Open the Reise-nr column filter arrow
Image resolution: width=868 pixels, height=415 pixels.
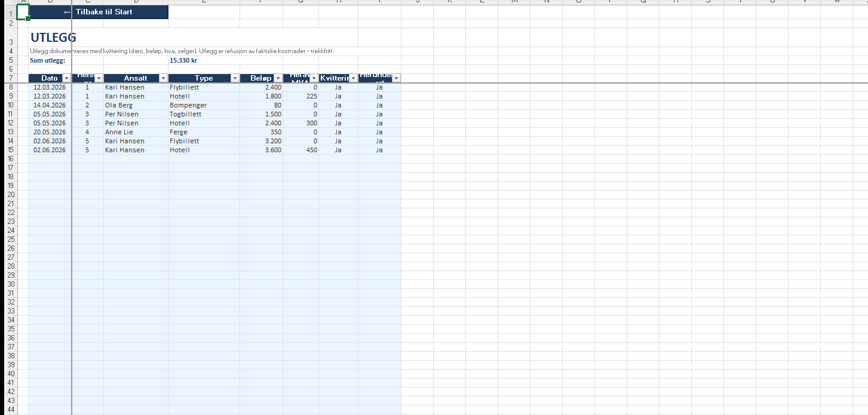pos(99,78)
